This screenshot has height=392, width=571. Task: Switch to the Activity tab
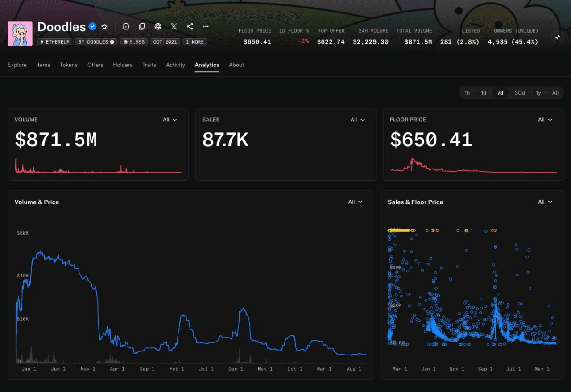176,65
